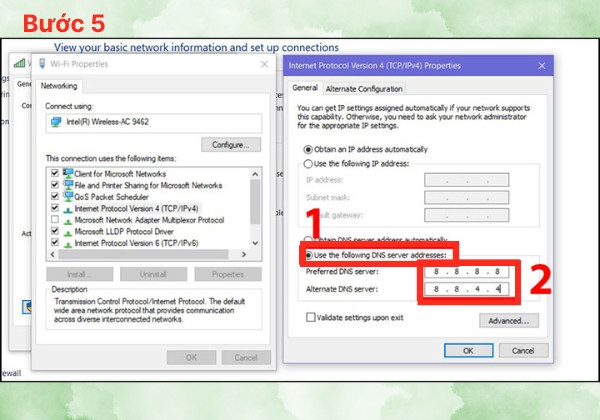Click the list's scroll up arrow
Image resolution: width=600 pixels, height=420 pixels.
(255, 174)
